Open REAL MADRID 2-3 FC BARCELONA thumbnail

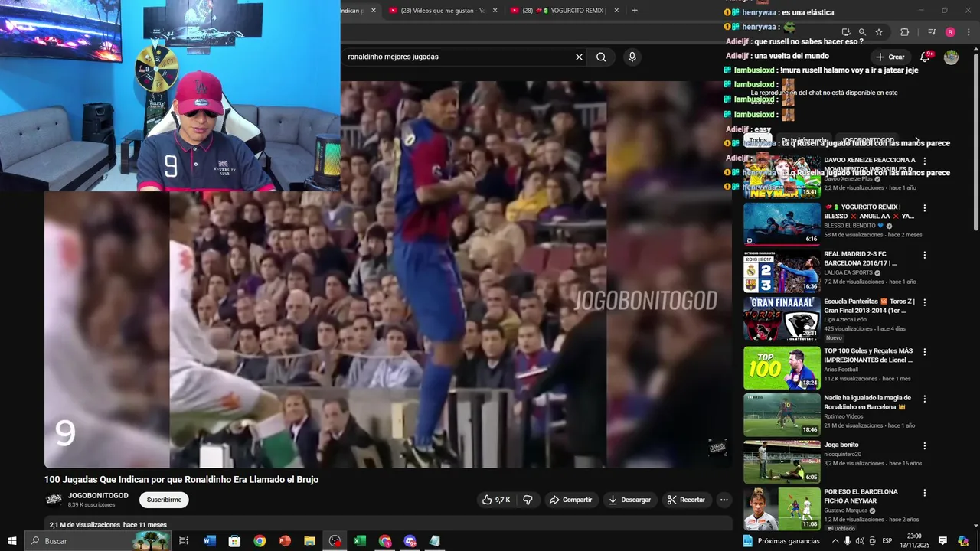click(782, 272)
